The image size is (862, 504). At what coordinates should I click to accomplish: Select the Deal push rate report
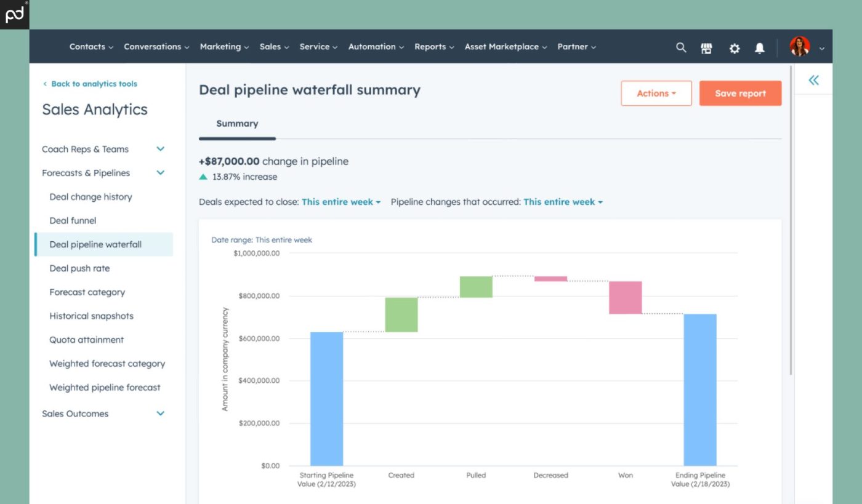tap(79, 268)
